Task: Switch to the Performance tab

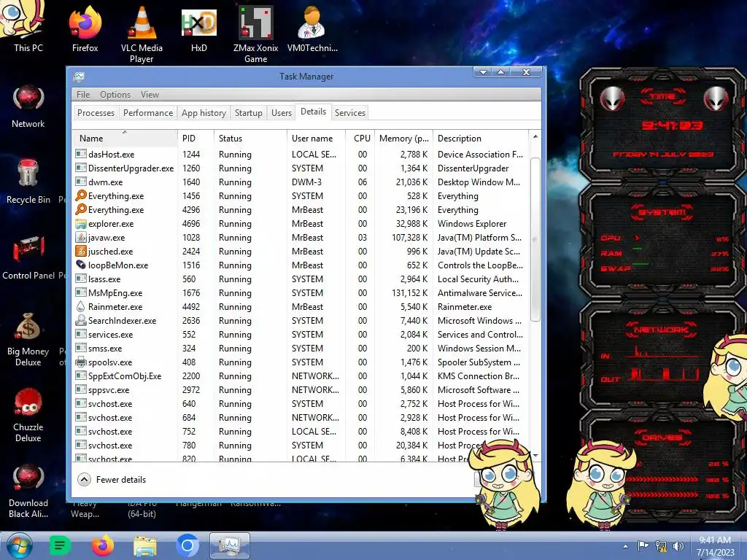Action: (148, 113)
